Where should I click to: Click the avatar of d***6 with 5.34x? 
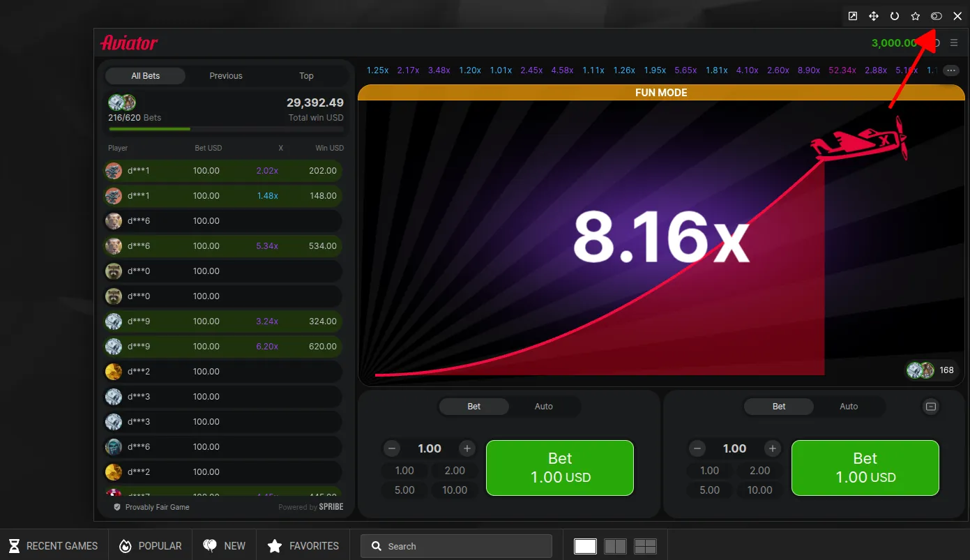pyautogui.click(x=114, y=246)
